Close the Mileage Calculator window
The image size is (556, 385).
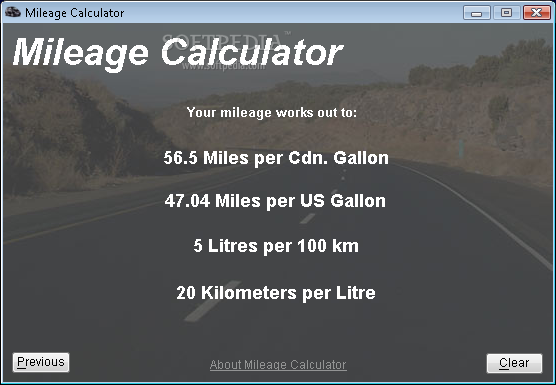(536, 13)
